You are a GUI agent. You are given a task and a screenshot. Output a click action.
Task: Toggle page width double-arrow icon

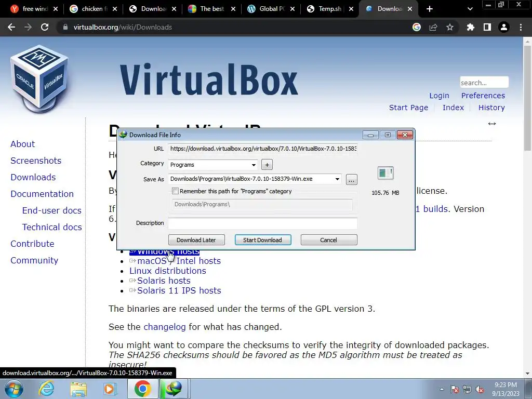(x=492, y=124)
